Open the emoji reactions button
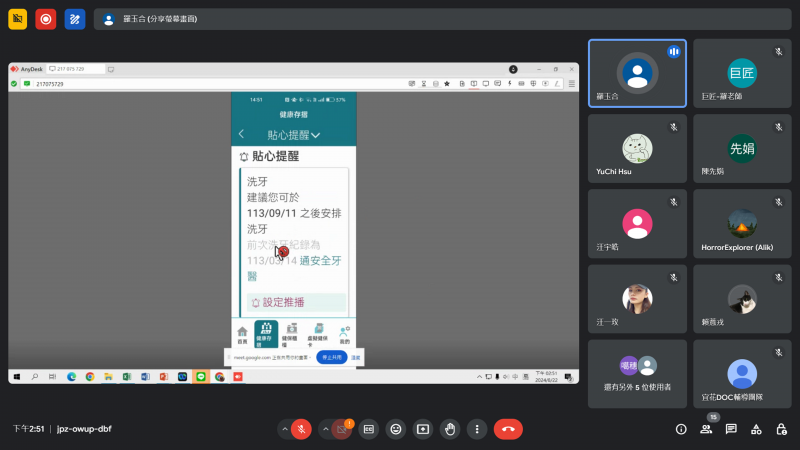Image resolution: width=800 pixels, height=450 pixels. pos(395,429)
